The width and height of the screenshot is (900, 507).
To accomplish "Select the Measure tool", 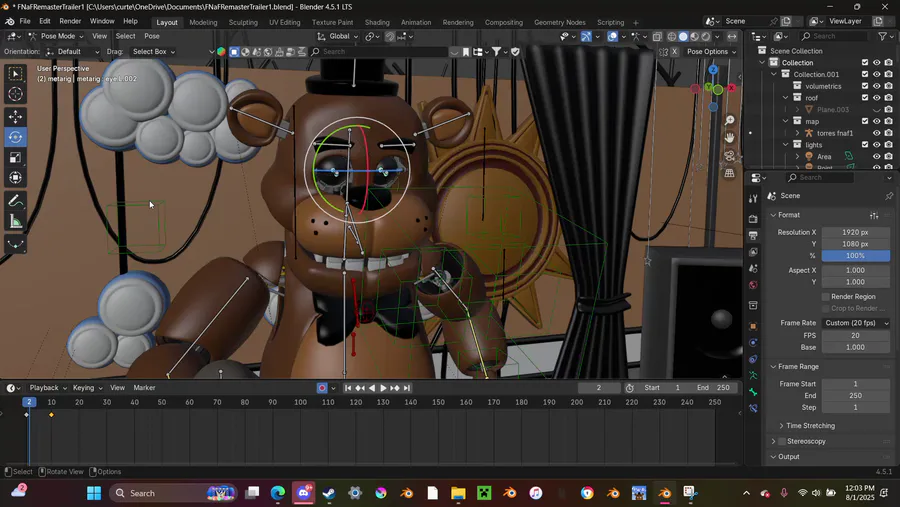I will pos(15,222).
